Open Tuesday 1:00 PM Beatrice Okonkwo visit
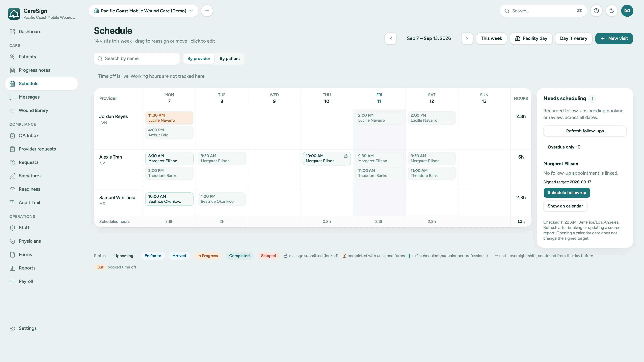The height and width of the screenshot is (362, 644). pos(222,199)
